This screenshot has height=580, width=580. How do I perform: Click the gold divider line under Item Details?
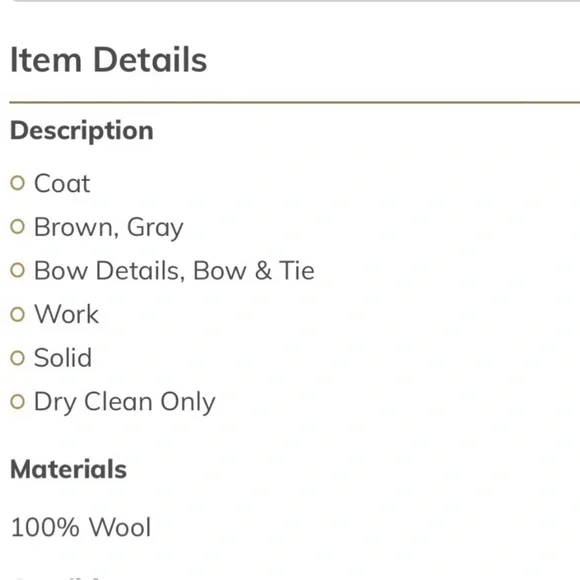click(294, 102)
